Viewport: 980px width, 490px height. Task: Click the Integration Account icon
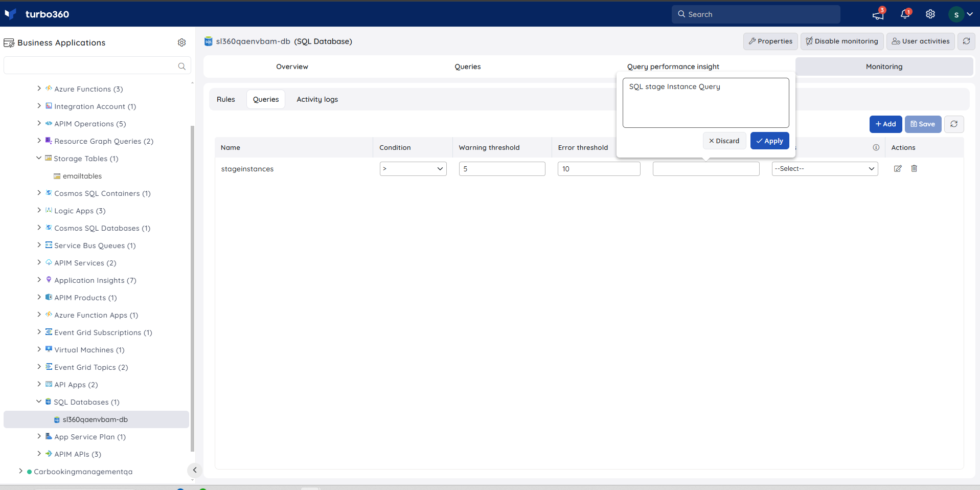coord(49,106)
